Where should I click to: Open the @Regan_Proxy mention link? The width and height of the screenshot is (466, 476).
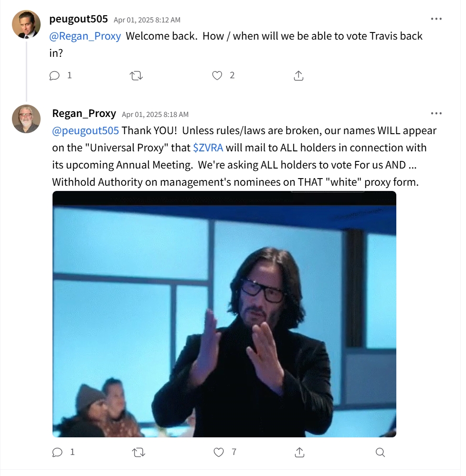click(85, 36)
